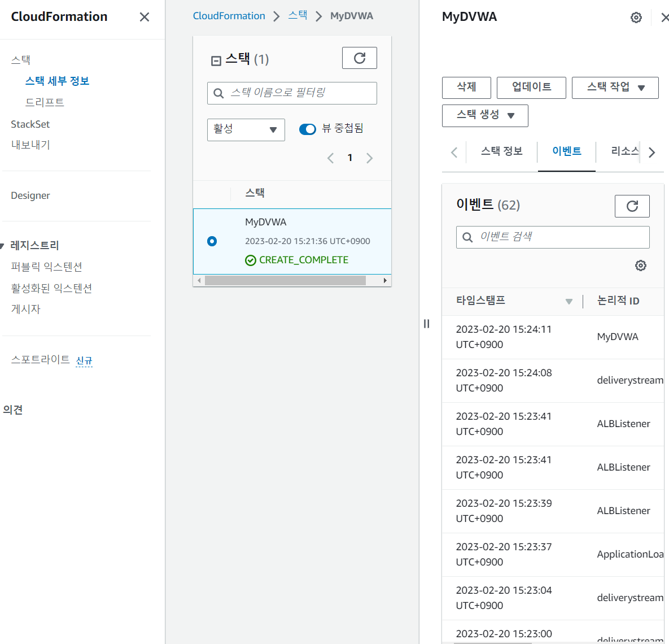Viewport: 669px width, 644px height.
Task: Open drifts (드리프트) in the sidebar
Action: (45, 102)
